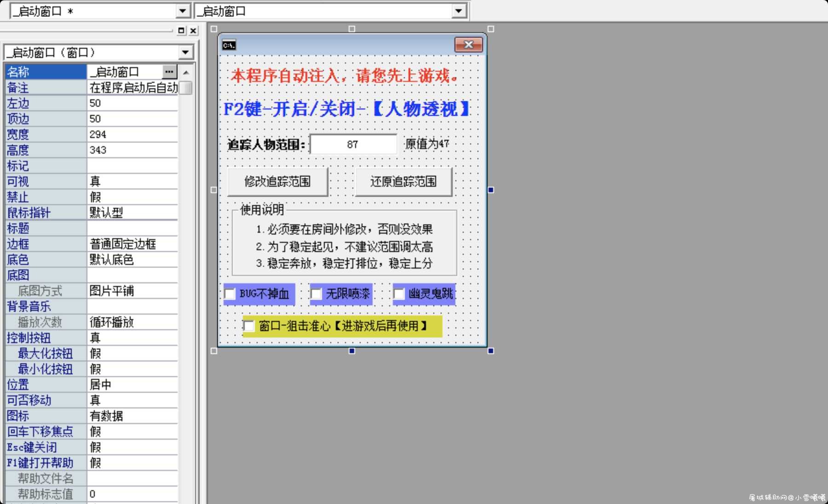828x504 pixels.
Task: Select the 追踪人物范围 label
Action: pyautogui.click(x=266, y=145)
